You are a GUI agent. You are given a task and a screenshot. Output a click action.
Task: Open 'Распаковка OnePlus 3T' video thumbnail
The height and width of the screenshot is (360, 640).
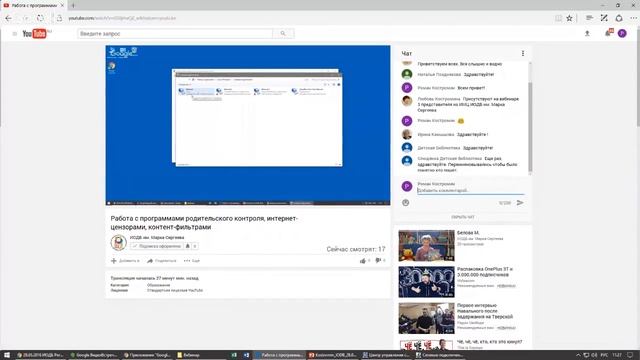click(x=426, y=282)
